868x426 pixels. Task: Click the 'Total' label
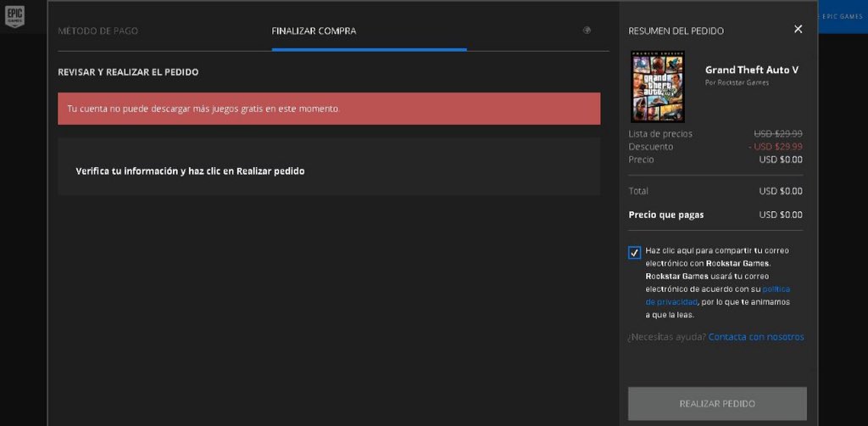point(638,191)
